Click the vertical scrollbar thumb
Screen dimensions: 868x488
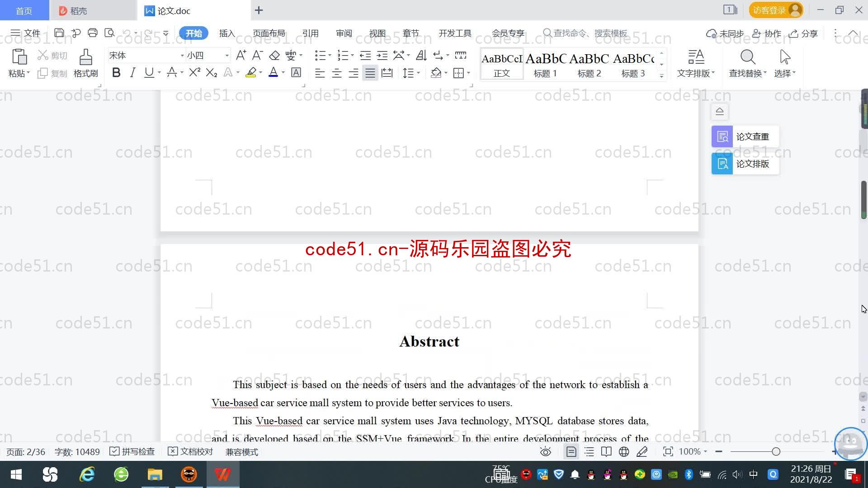863,200
